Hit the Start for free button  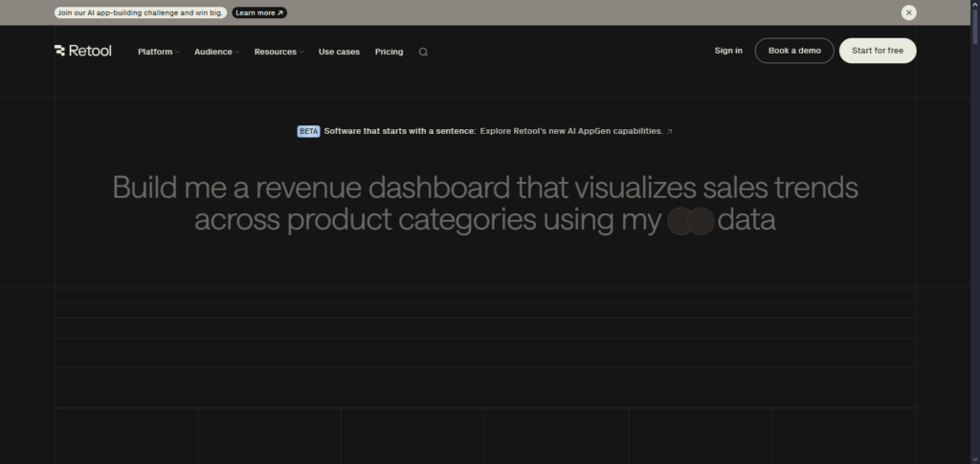[x=878, y=51]
